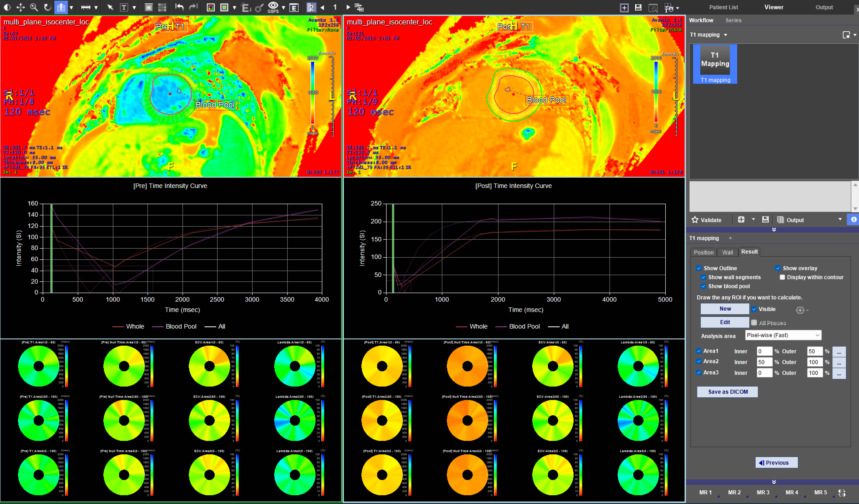Select the ruler measurement tool
The image size is (859, 504).
click(x=86, y=7)
